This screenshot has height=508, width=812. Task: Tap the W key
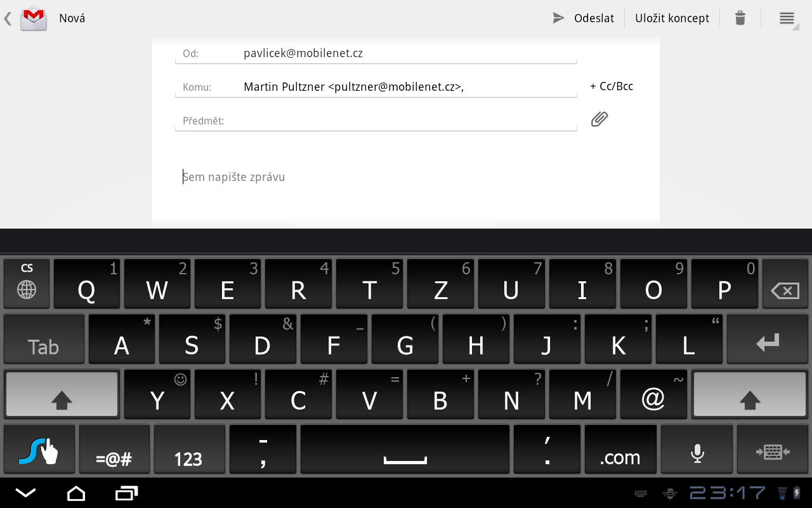[157, 283]
